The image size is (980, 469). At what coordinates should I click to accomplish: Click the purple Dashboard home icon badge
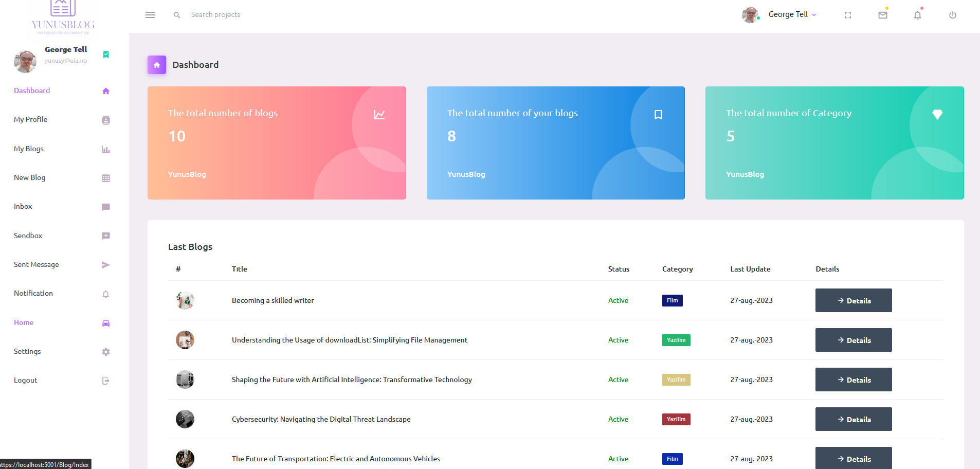[x=157, y=65]
